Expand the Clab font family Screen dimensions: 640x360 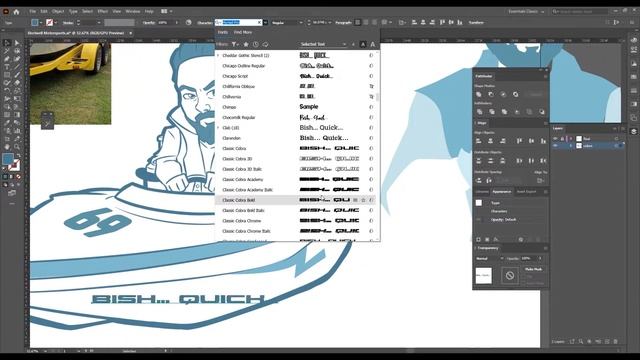(x=218, y=128)
